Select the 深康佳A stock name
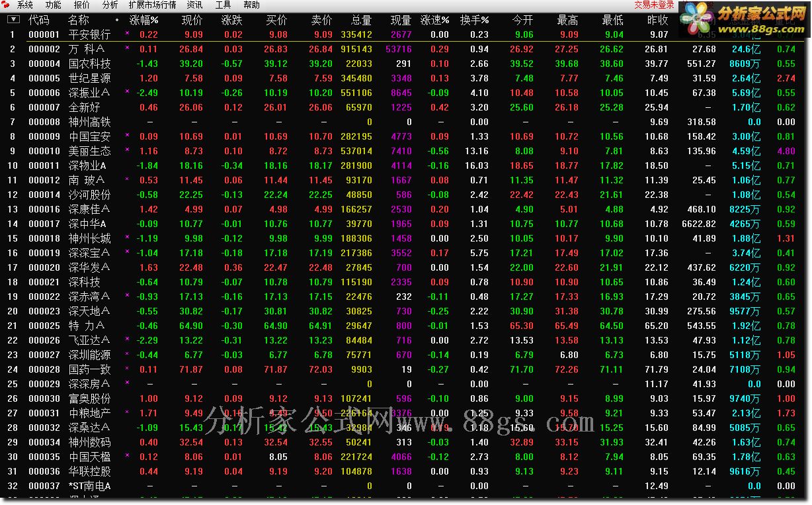The image size is (812, 505). (89, 209)
